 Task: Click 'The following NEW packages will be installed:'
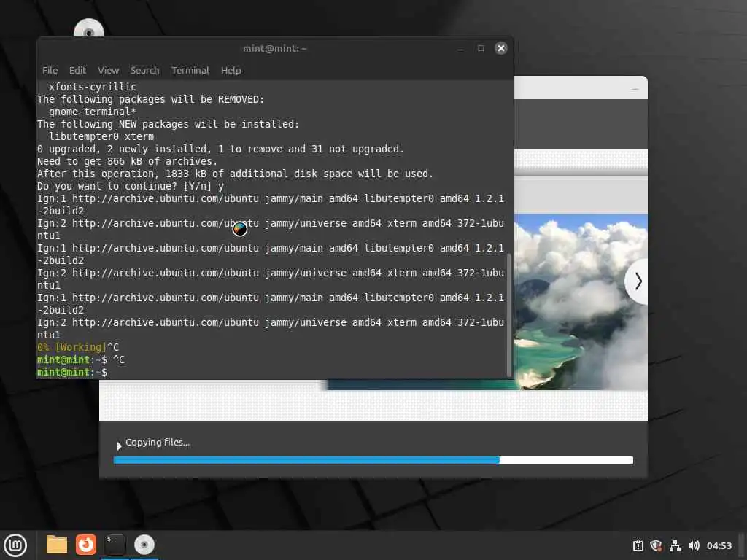(x=169, y=124)
